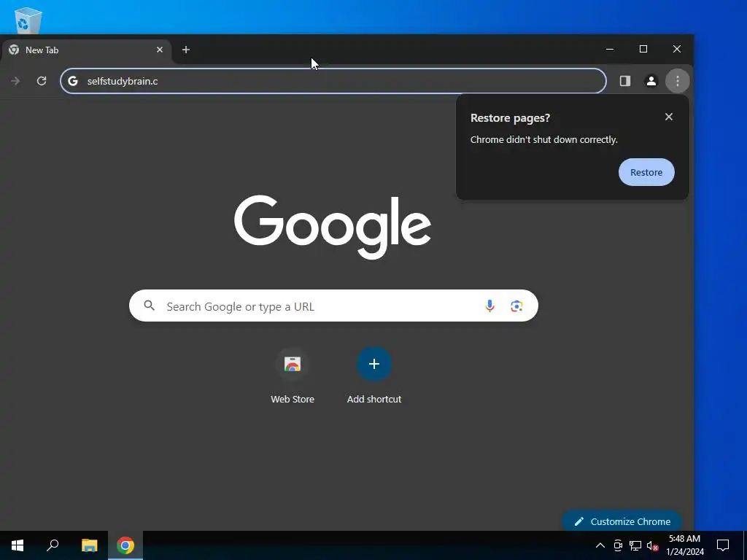
Task: Open the network tray icon
Action: point(635,545)
